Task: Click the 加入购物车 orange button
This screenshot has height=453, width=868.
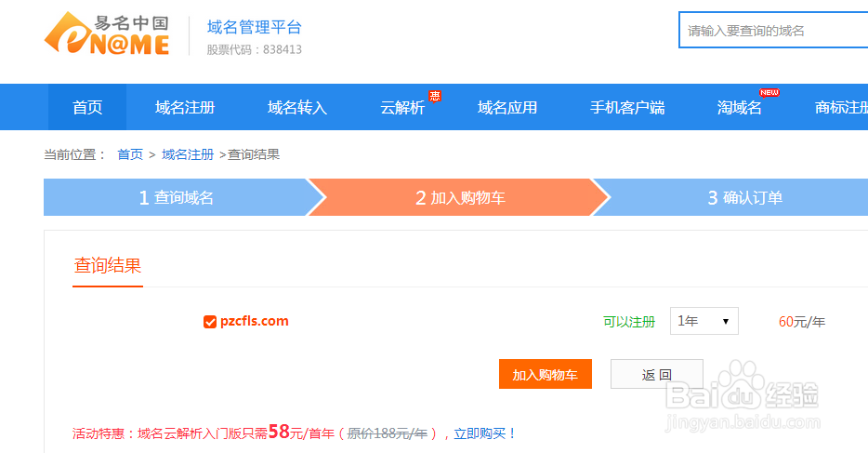Action: pos(546,374)
